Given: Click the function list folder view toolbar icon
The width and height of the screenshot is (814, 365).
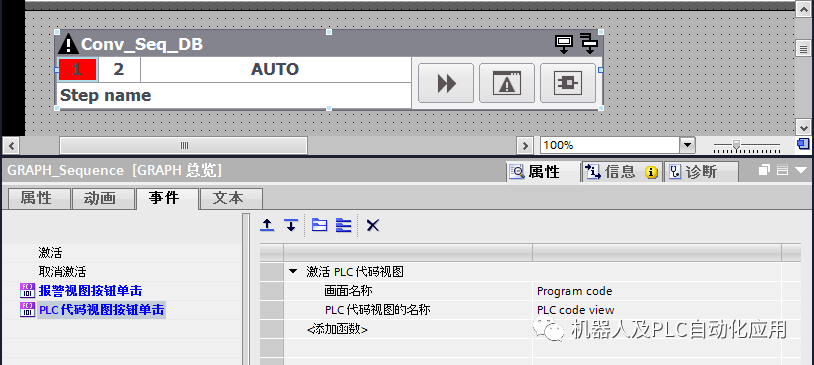Looking at the screenshot, I should 319,225.
